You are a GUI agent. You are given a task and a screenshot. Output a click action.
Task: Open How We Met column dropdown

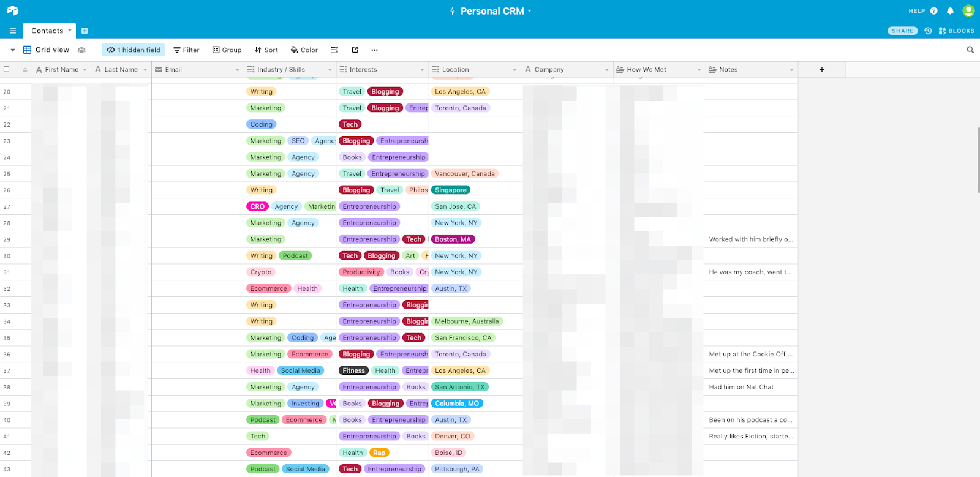tap(699, 70)
